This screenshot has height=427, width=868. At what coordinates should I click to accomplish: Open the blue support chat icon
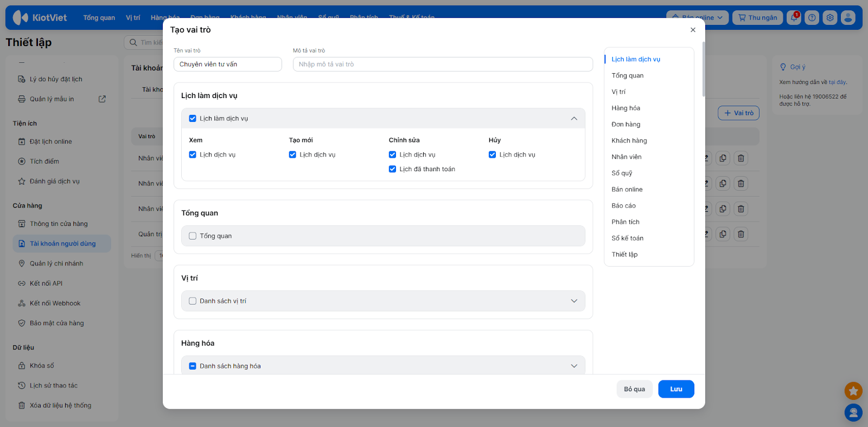click(x=853, y=413)
